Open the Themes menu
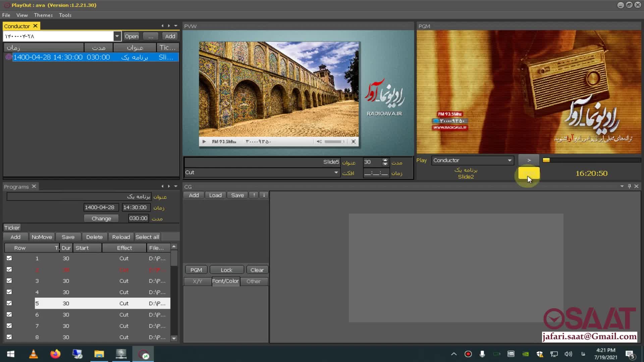The height and width of the screenshot is (362, 644). click(x=43, y=15)
